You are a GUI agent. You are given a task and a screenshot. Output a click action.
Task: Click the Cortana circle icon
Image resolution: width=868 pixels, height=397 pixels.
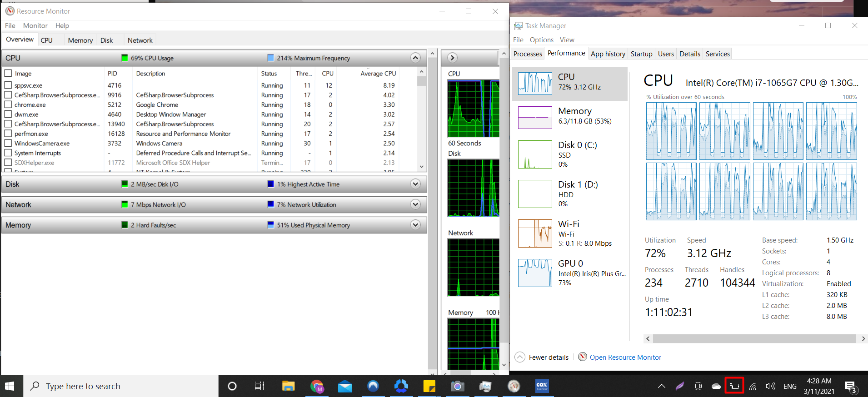[232, 386]
